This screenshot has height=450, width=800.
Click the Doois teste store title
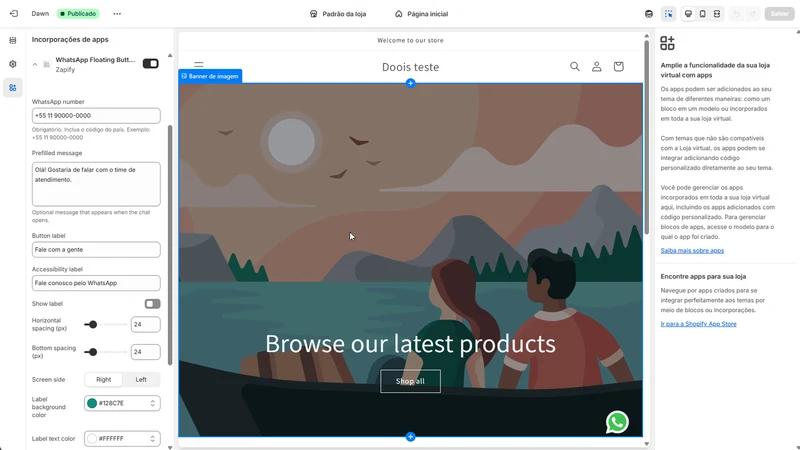(x=410, y=67)
